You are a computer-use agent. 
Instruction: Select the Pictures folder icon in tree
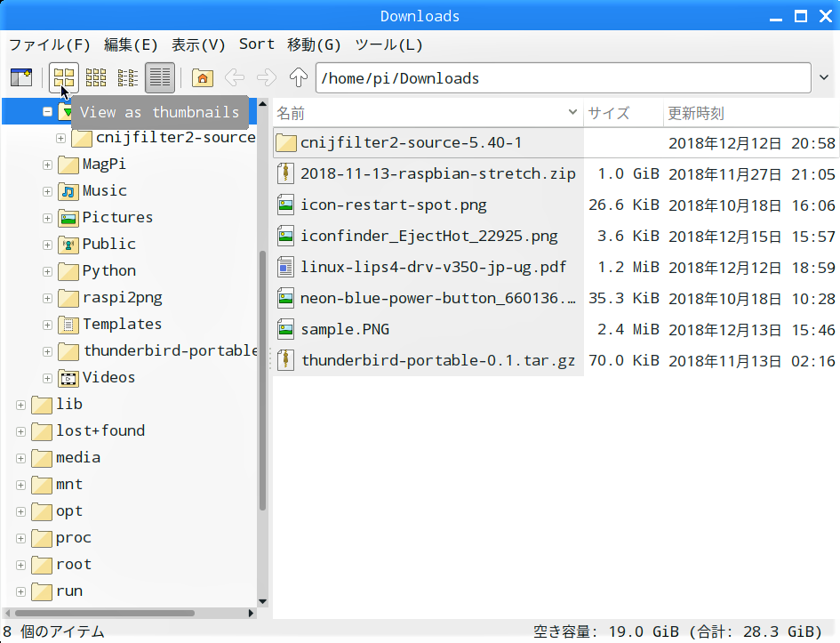[x=68, y=218]
